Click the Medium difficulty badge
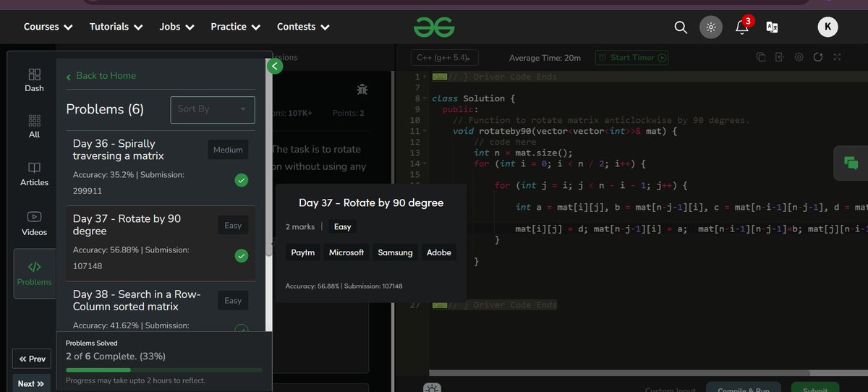 tap(228, 150)
